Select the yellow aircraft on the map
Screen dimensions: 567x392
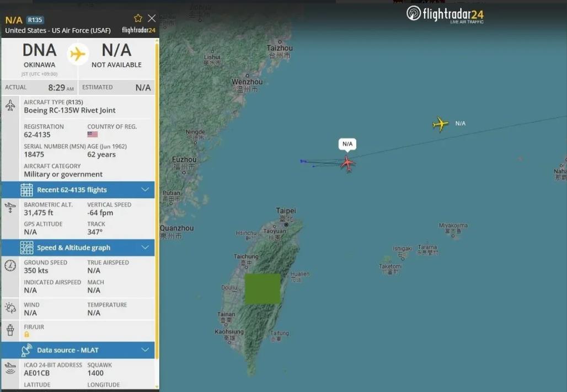[x=441, y=124]
